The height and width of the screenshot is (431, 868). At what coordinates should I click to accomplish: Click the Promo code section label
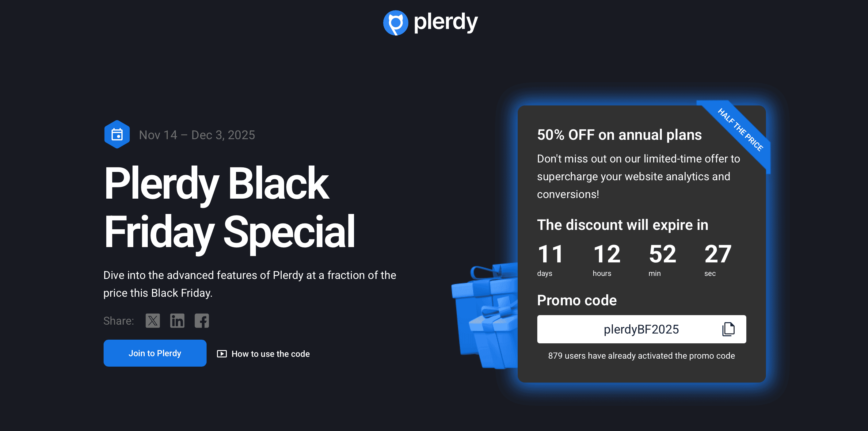[577, 300]
